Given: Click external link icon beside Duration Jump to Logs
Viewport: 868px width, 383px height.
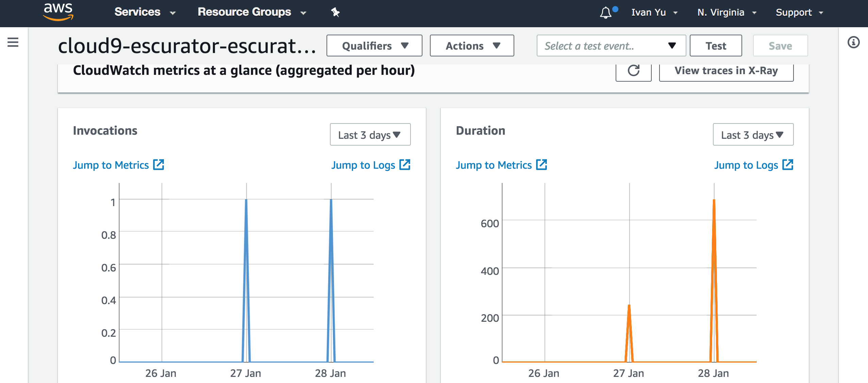Looking at the screenshot, I should tap(788, 165).
